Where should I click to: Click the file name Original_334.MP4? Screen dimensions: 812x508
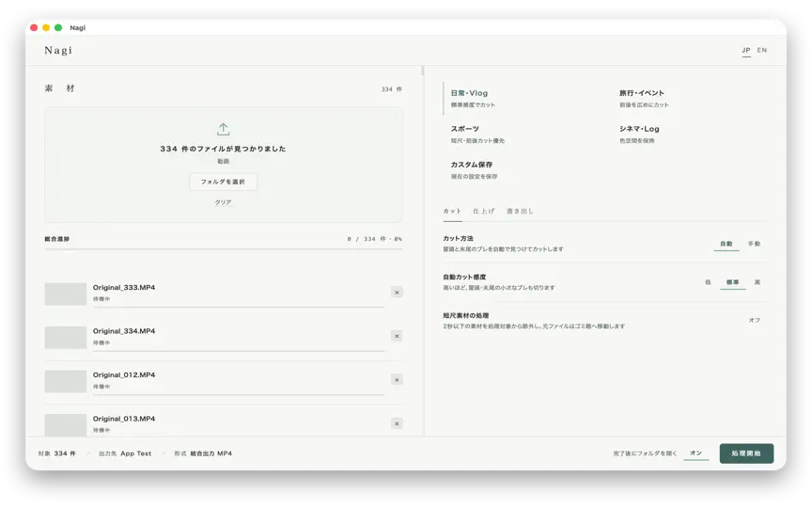(124, 331)
